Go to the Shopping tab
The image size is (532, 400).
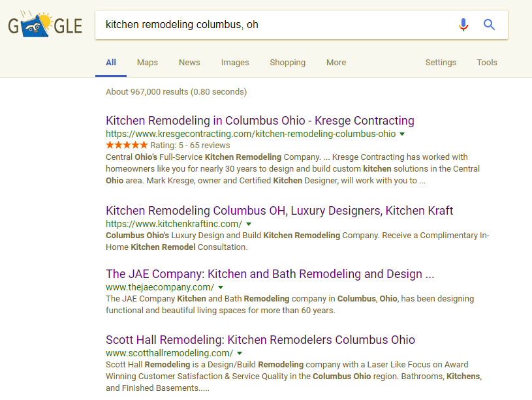click(x=287, y=63)
